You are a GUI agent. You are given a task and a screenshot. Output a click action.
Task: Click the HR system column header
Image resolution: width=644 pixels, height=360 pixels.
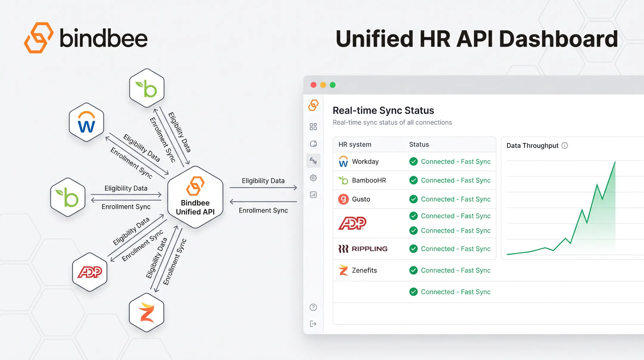[355, 144]
